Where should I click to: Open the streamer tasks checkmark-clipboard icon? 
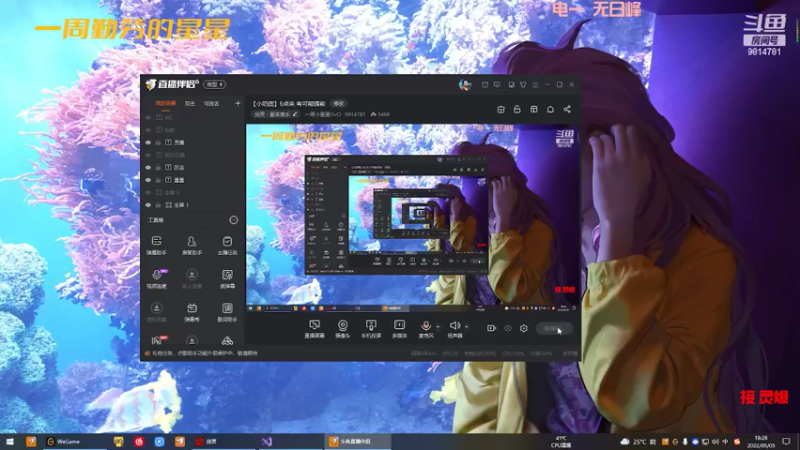(x=227, y=245)
